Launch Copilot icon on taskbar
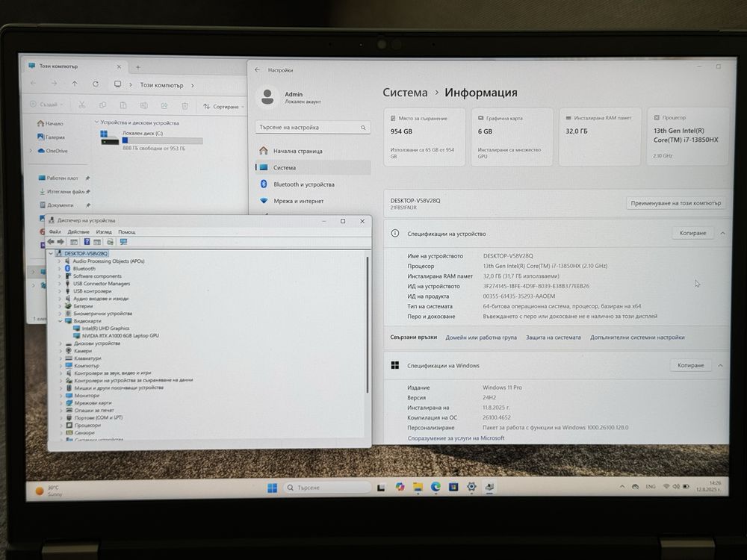 point(400,487)
